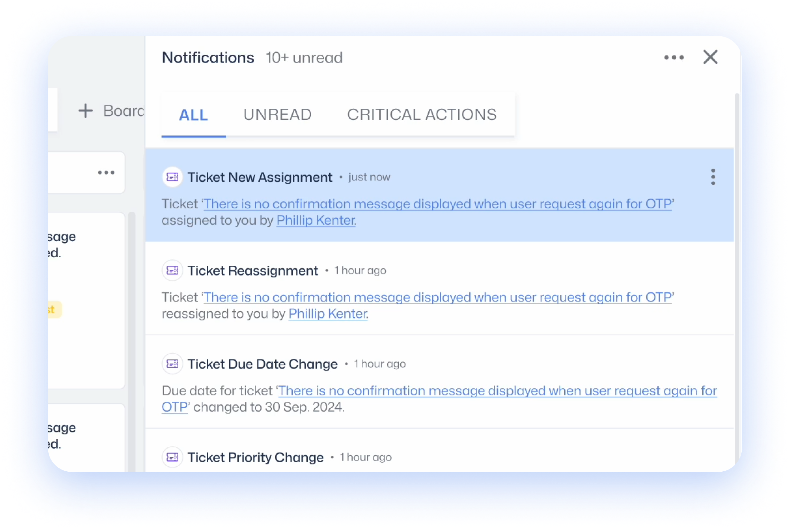
Task: Open ticket link in Reassignment notification
Action: point(437,298)
